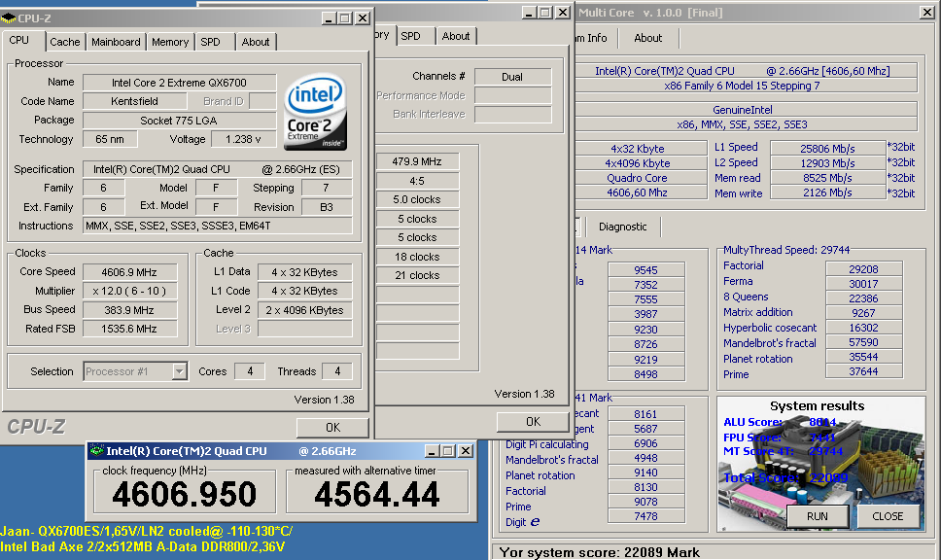Open the Processor #1 selection dropdown

coord(180,371)
